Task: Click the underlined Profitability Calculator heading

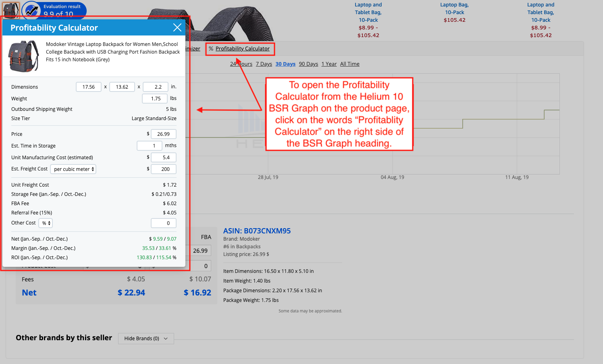Action: 243,48
